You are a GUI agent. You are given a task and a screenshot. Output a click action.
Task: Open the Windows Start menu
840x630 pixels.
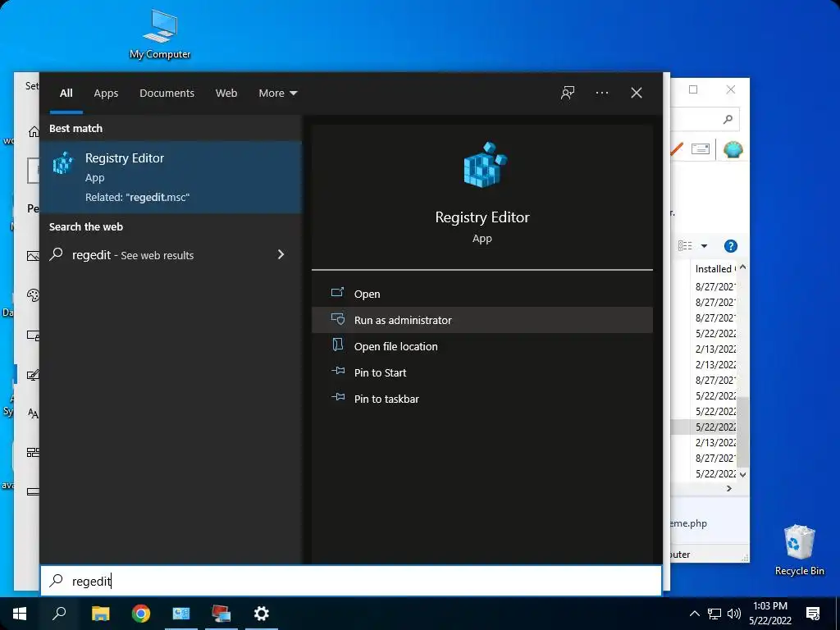20,614
